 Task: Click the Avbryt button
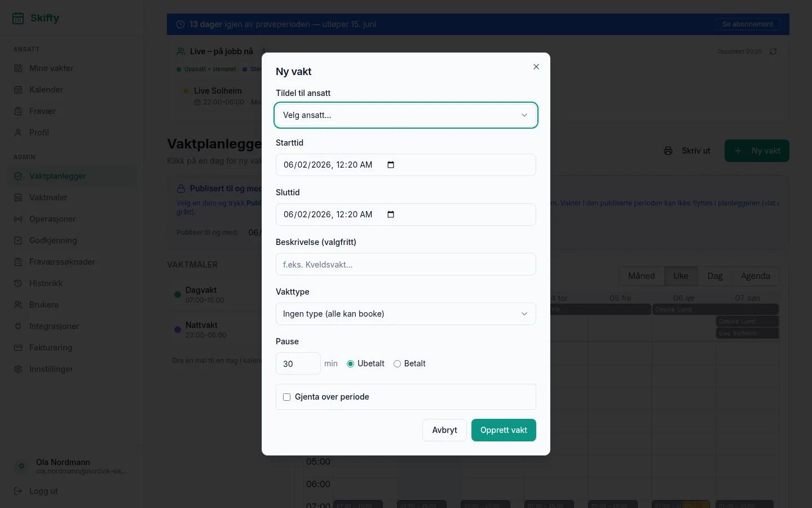coord(444,430)
